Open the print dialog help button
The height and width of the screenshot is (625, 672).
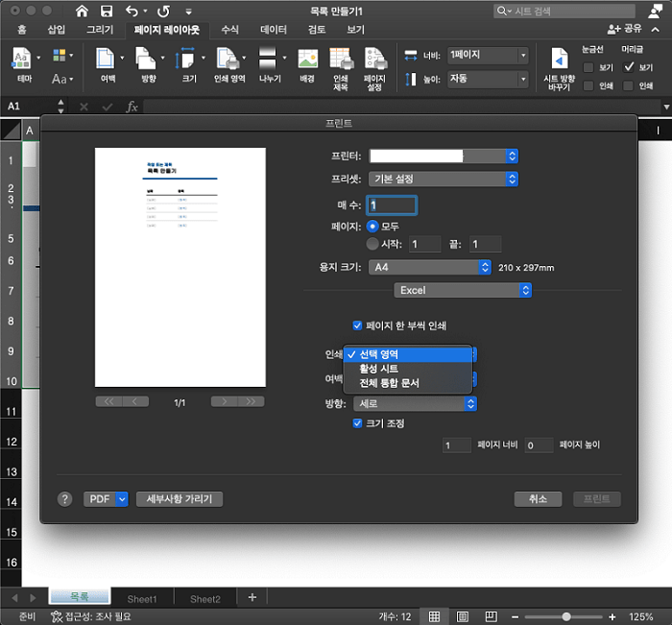pos(64,499)
